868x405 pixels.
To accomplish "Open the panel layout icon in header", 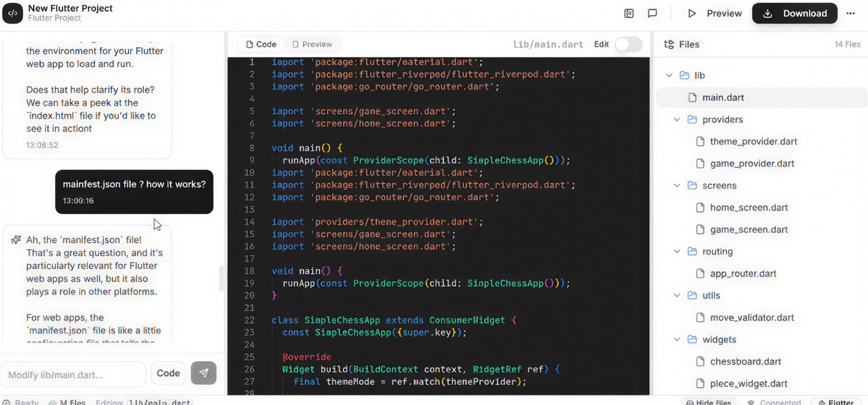I will pos(629,14).
